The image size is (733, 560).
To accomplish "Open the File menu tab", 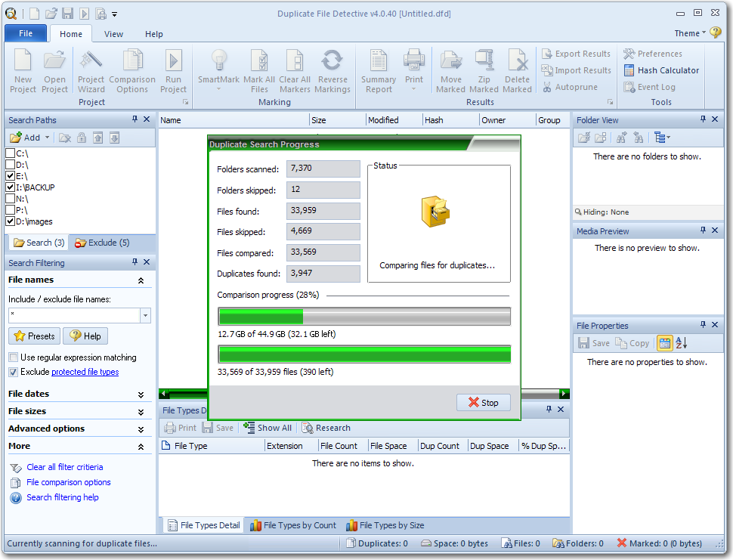I will click(26, 33).
